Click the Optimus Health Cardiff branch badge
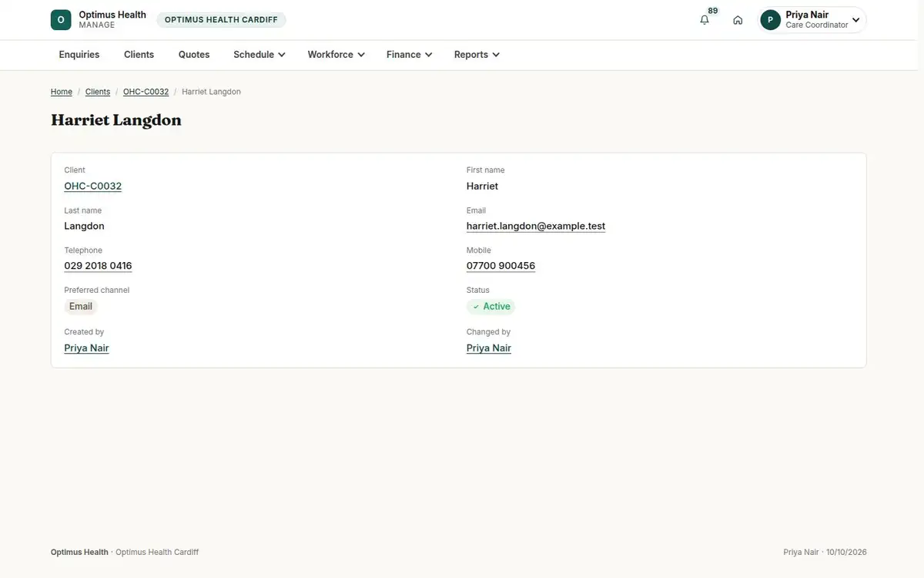Image resolution: width=924 pixels, height=578 pixels. pos(221,20)
